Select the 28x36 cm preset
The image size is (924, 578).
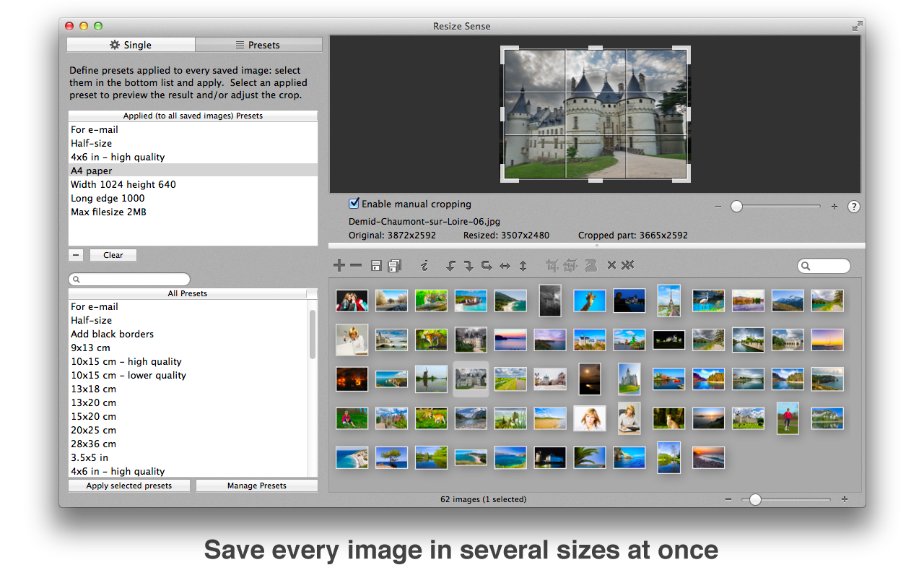pos(188,444)
